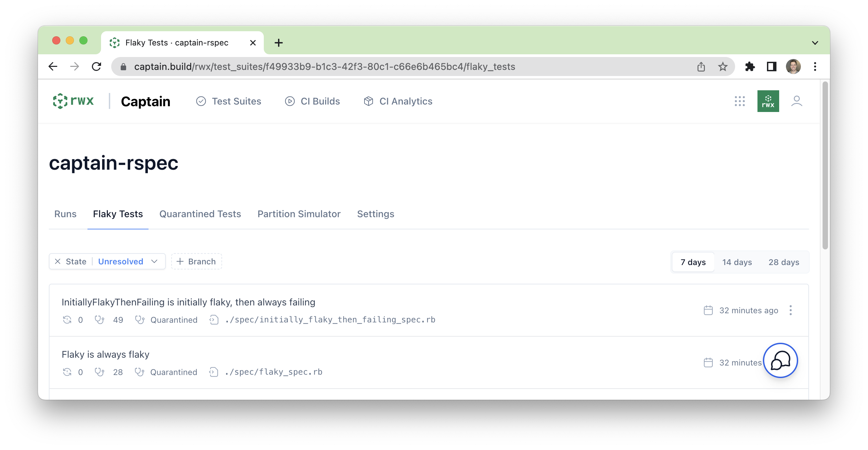
Task: Open the Partition Simulator tab
Action: tap(299, 214)
